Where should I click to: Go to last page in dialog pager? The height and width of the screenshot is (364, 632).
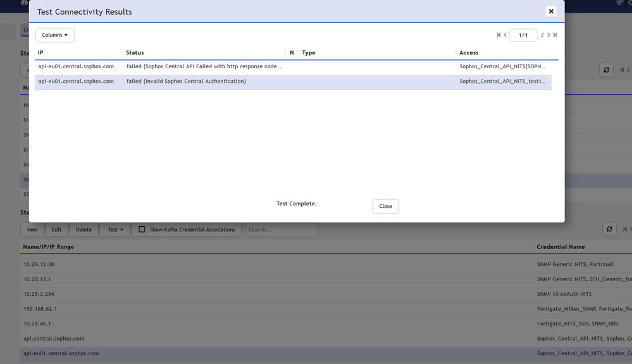pos(555,35)
